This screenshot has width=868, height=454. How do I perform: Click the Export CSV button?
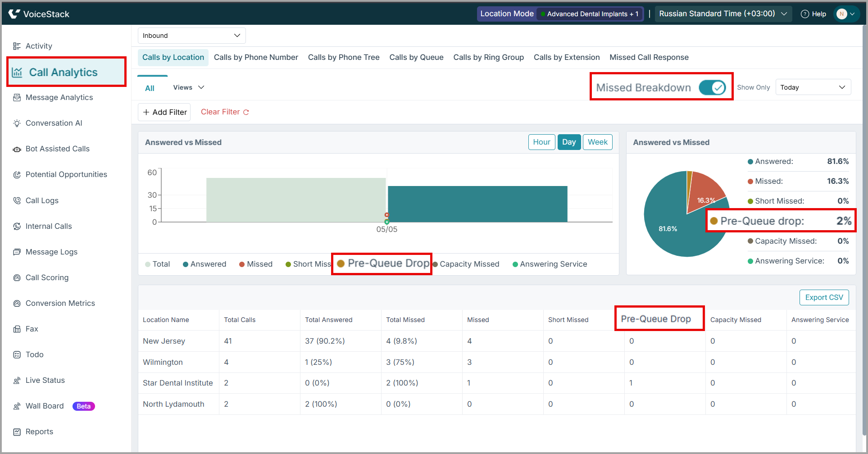point(824,297)
